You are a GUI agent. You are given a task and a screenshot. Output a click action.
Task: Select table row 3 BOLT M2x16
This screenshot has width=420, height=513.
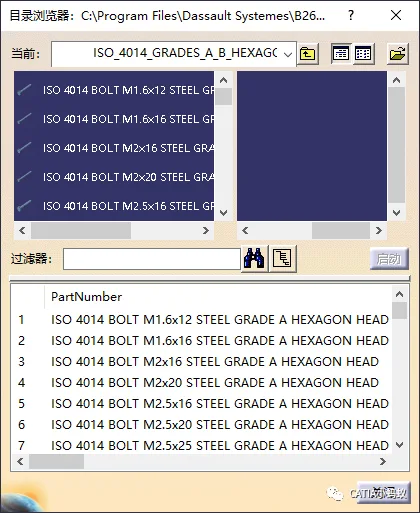pyautogui.click(x=202, y=362)
